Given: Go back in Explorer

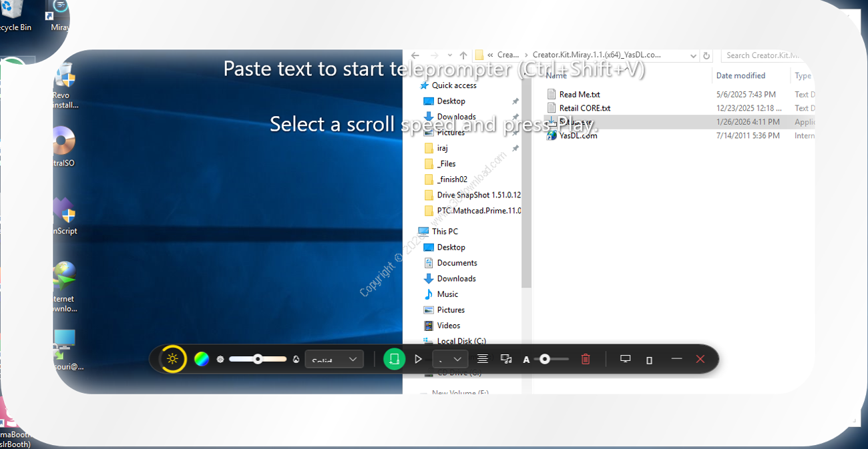Looking at the screenshot, I should [415, 55].
